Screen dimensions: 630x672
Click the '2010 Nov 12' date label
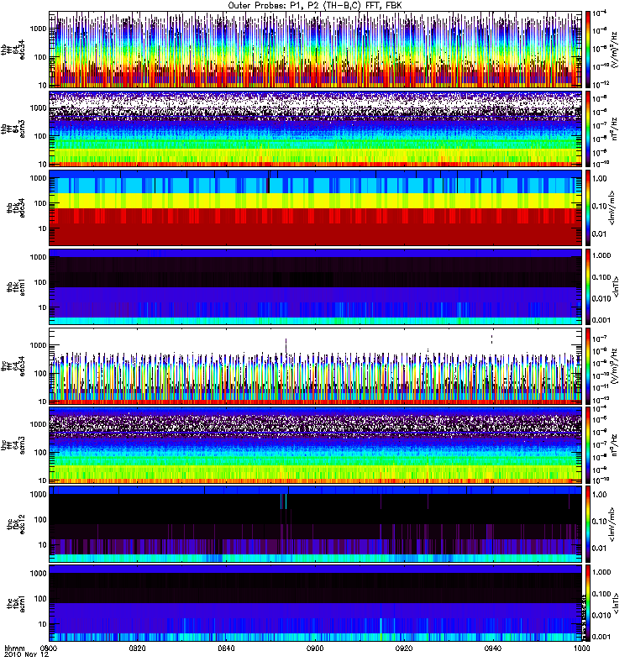26,655
